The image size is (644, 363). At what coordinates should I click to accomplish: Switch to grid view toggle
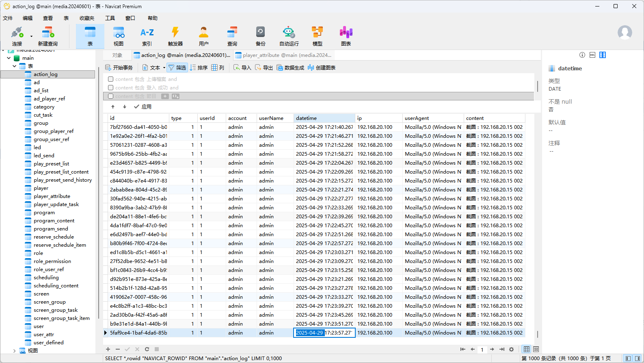[x=527, y=349]
